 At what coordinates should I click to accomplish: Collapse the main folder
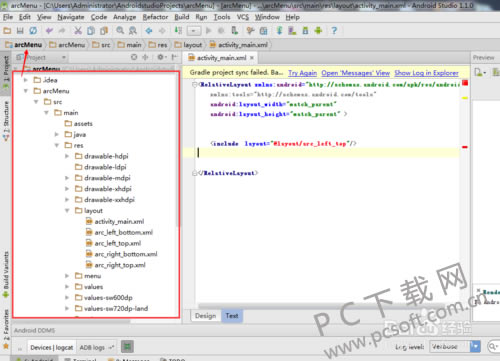tap(46, 113)
